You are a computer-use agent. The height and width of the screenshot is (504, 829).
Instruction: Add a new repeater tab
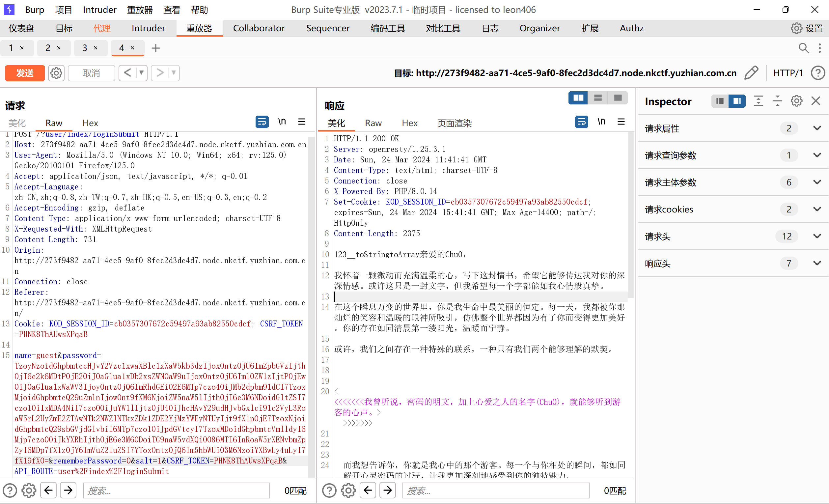(156, 48)
